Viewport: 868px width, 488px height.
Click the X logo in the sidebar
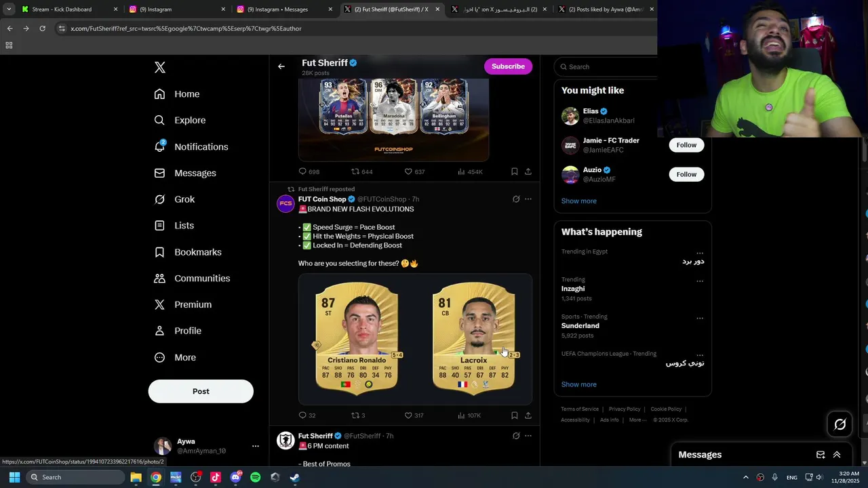[159, 67]
